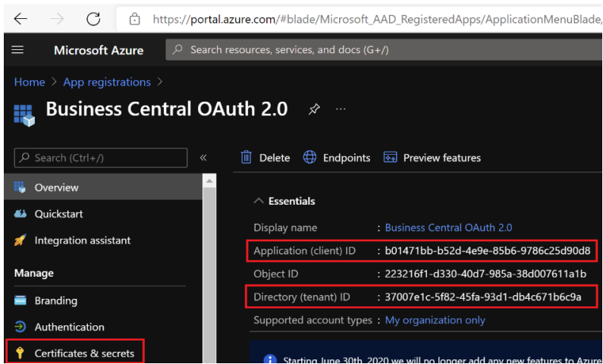Screen dimensions: 603x364
Task: Open the My organization only link
Action: [x=435, y=320]
